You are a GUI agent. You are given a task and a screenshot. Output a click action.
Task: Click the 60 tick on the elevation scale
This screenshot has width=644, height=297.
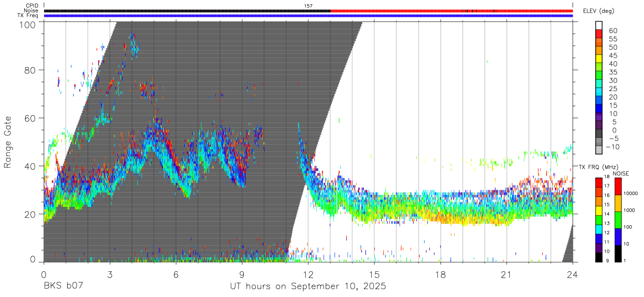(x=612, y=30)
